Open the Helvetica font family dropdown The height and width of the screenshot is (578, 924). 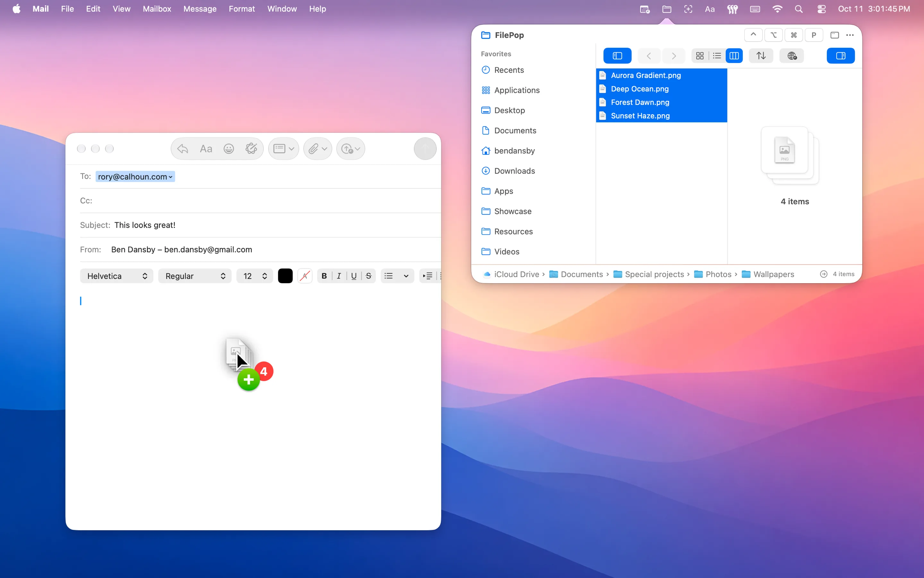coord(116,276)
